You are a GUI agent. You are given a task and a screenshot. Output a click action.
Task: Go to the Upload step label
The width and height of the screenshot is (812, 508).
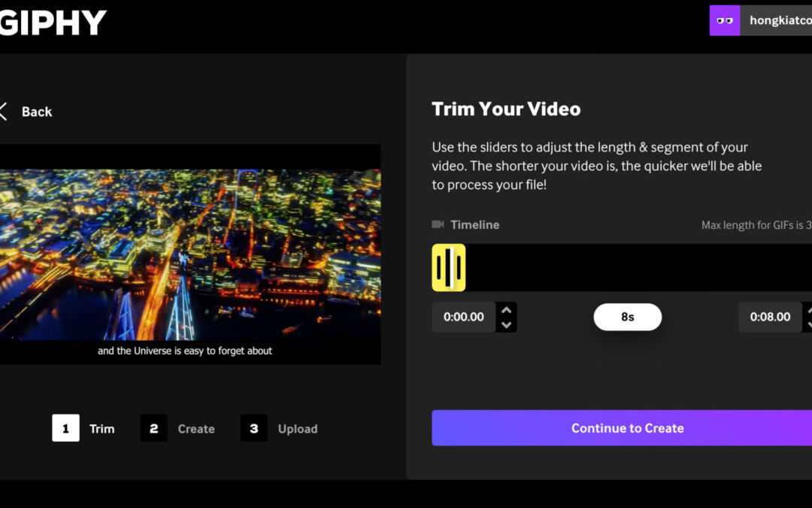pos(298,429)
